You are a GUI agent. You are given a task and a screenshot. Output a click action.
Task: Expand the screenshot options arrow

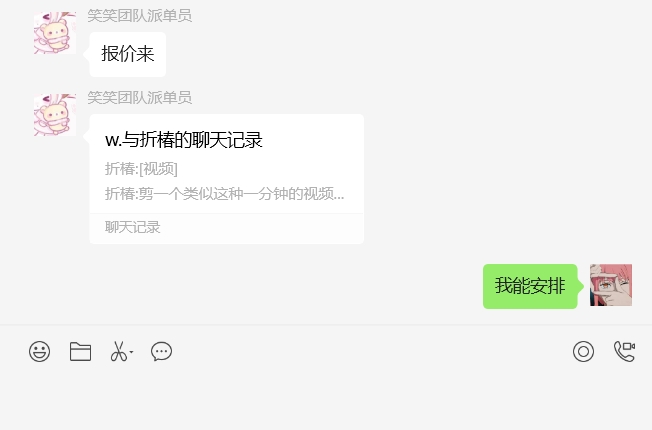[x=131, y=352]
